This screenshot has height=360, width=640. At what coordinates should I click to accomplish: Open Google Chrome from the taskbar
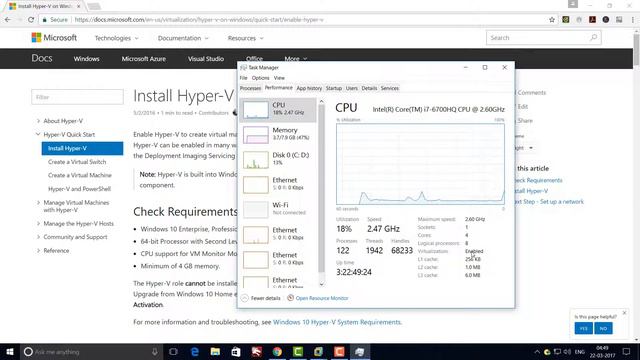tap(277, 351)
